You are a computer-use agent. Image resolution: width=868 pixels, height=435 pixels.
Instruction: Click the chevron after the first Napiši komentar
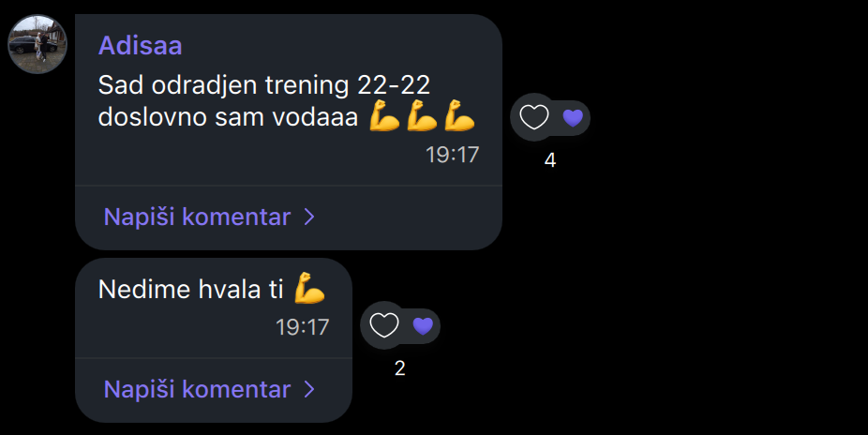309,217
